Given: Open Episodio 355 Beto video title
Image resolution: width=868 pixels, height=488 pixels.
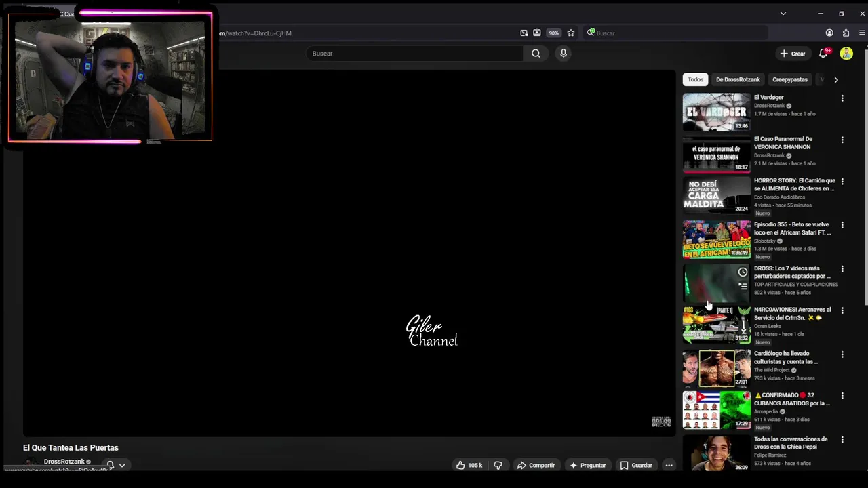Looking at the screenshot, I should pos(792,228).
